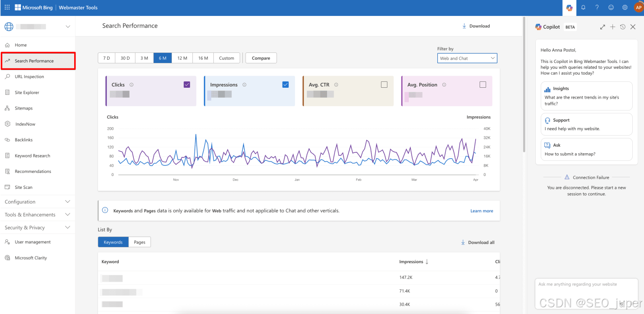Switch list to Pages tab
Image resolution: width=644 pixels, height=314 pixels.
140,242
